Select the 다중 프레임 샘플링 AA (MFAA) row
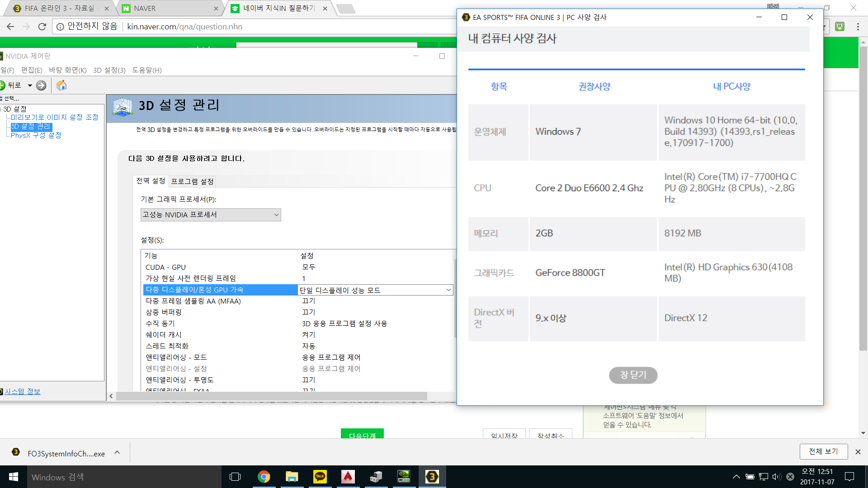 pos(298,301)
